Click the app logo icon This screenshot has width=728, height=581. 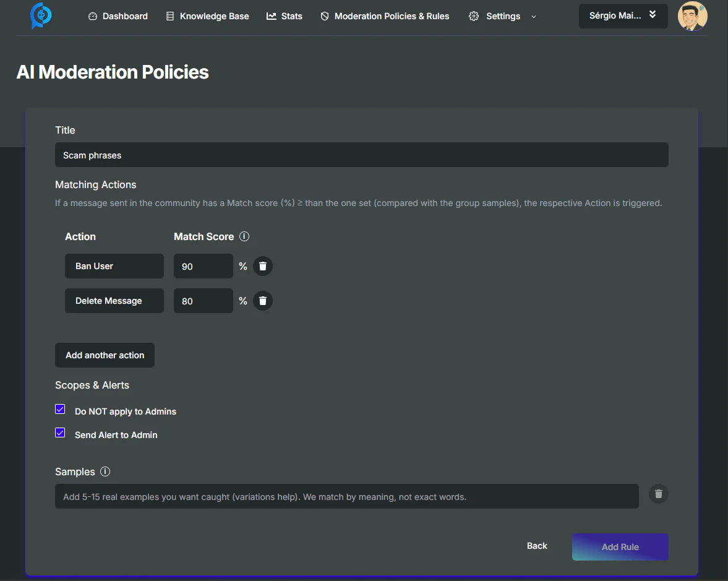pos(41,15)
